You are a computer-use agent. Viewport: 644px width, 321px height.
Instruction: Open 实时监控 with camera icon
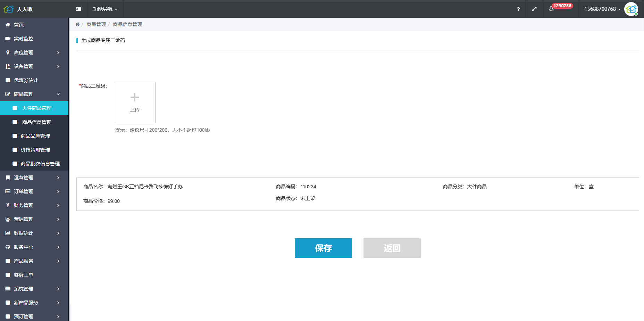(x=23, y=39)
